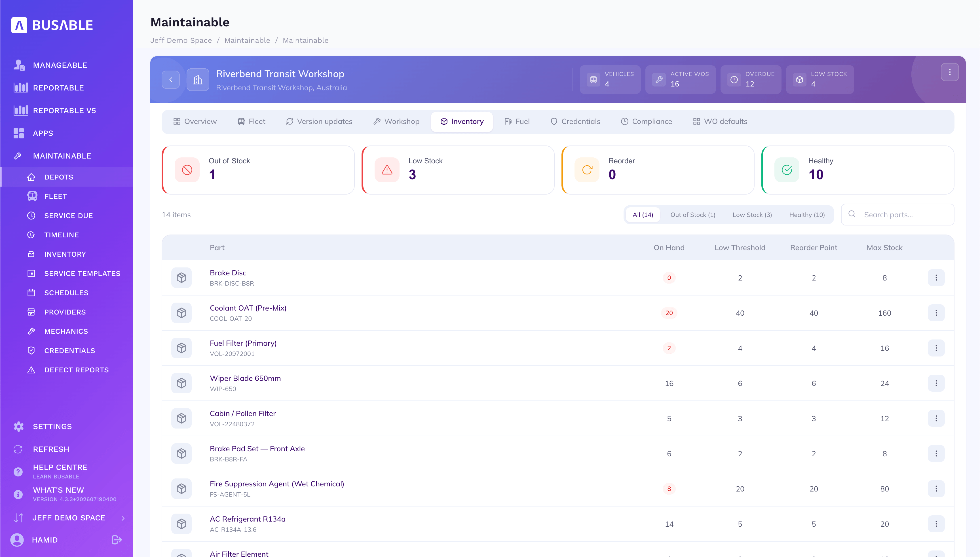Click the Overdue clock stat icon
Screen dimensions: 980x557
(734, 80)
